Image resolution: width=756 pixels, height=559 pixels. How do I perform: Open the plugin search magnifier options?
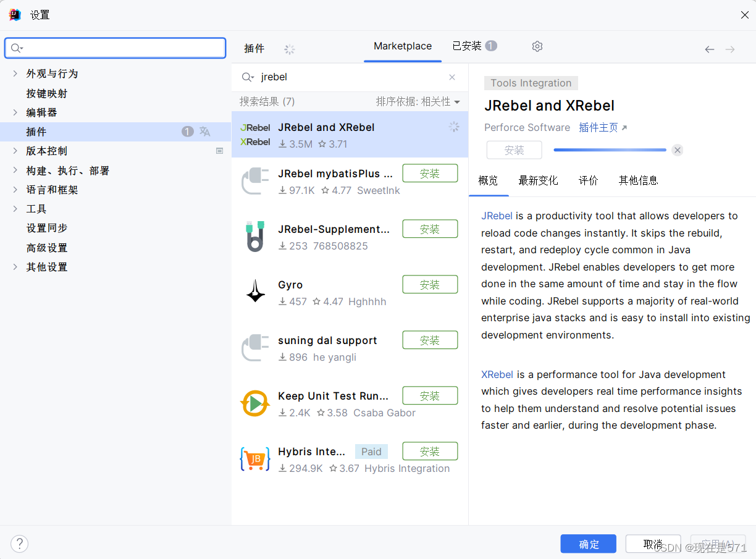[248, 77]
